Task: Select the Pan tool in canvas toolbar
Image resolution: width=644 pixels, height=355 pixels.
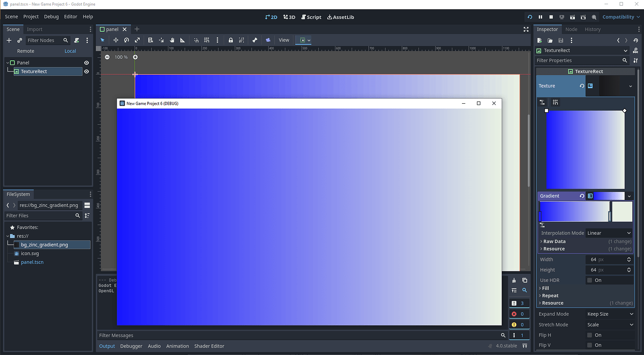Action: pos(171,40)
